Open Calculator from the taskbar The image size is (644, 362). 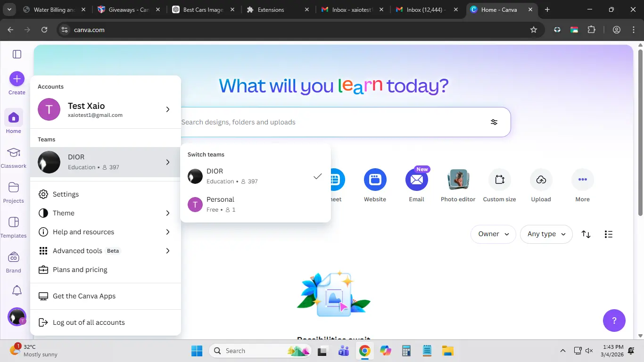[x=406, y=351]
